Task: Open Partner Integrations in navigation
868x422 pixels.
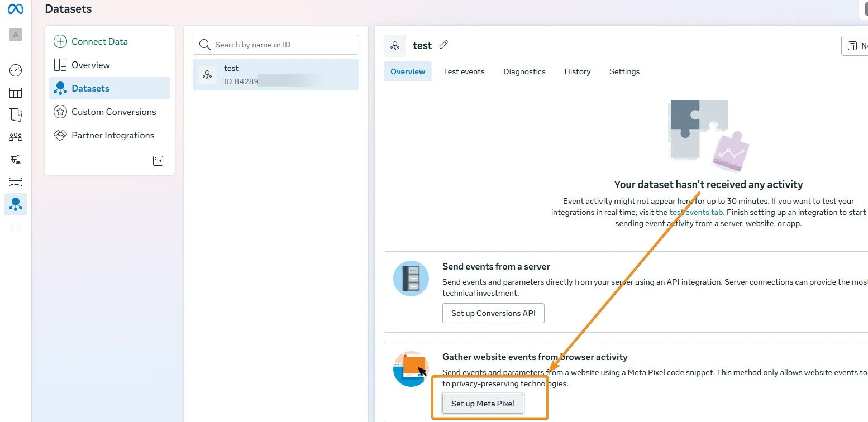Action: (x=109, y=135)
